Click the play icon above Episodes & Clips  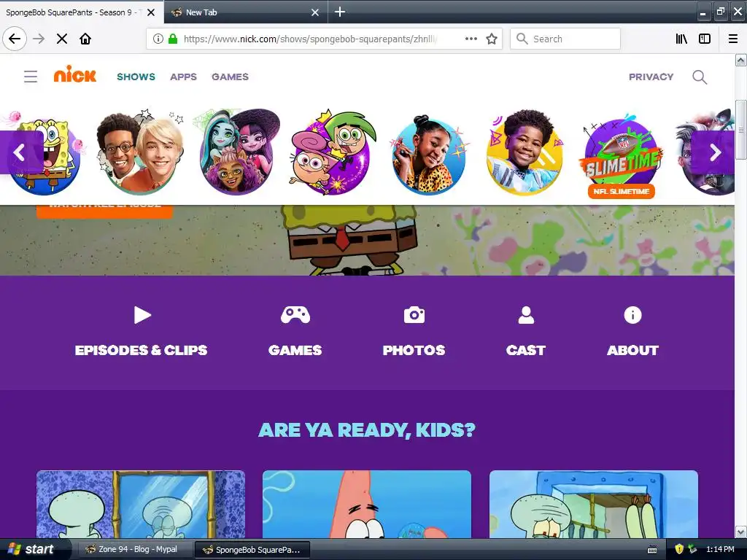142,315
